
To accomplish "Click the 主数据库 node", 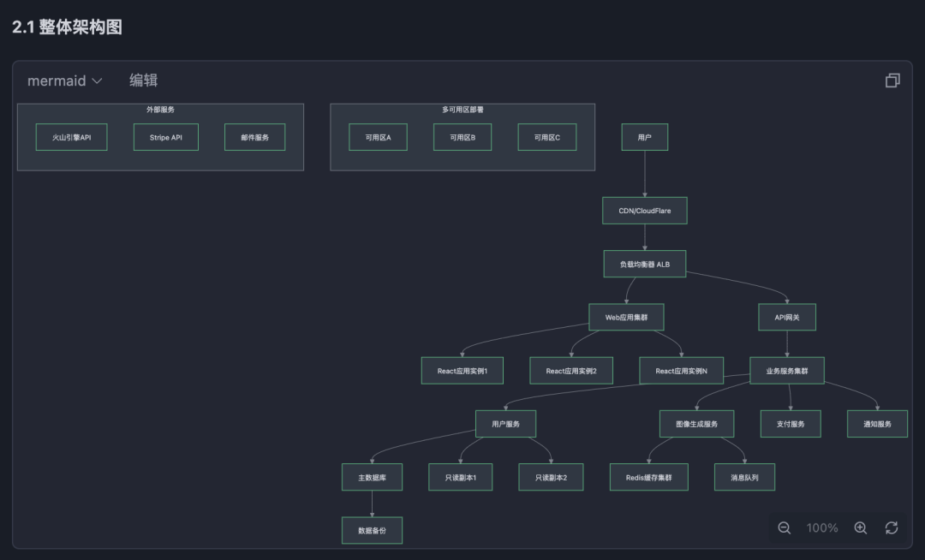I will tap(372, 477).
